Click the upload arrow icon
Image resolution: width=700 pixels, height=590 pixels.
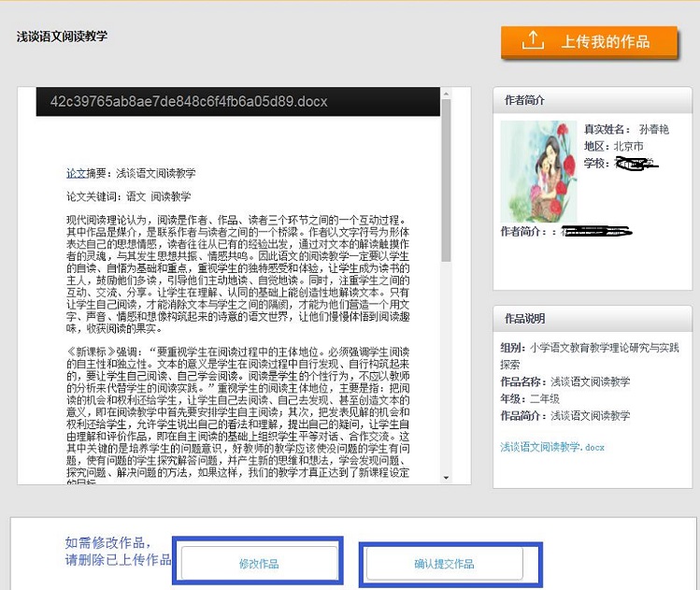point(532,42)
